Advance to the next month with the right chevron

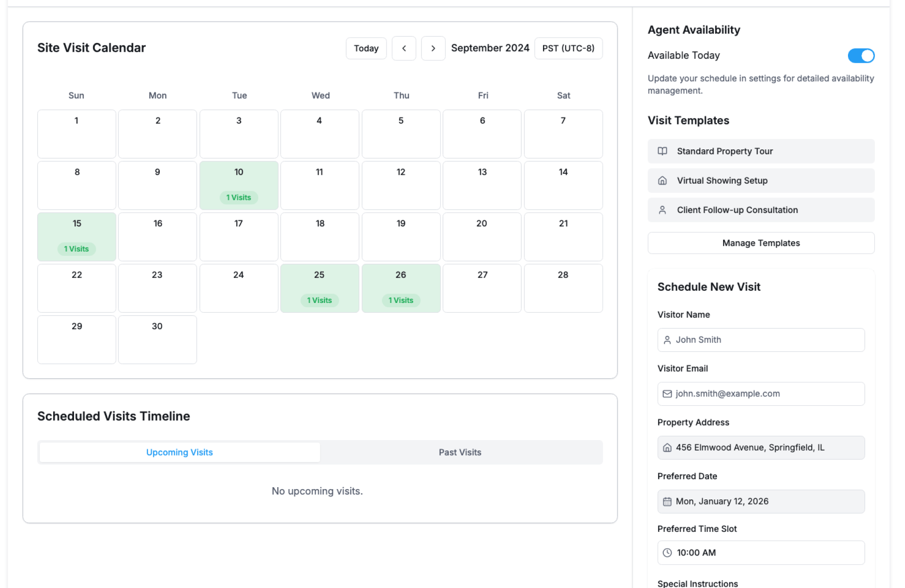(433, 49)
